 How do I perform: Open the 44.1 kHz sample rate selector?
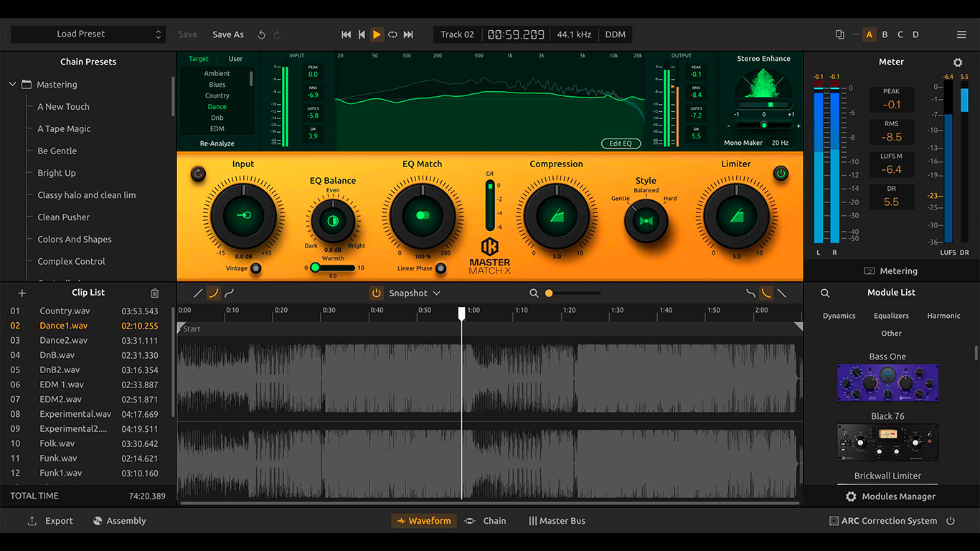[574, 34]
